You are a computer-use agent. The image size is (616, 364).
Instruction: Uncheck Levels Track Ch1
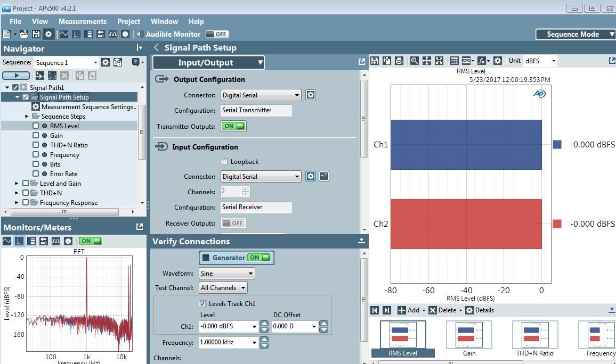click(x=202, y=303)
